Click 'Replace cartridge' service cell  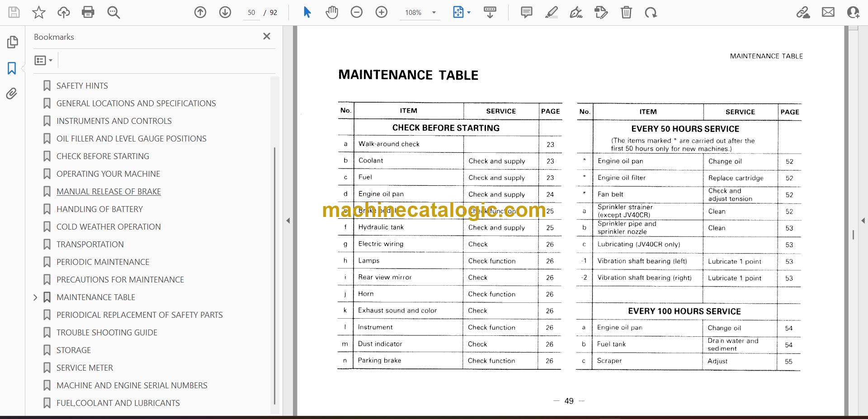click(736, 178)
